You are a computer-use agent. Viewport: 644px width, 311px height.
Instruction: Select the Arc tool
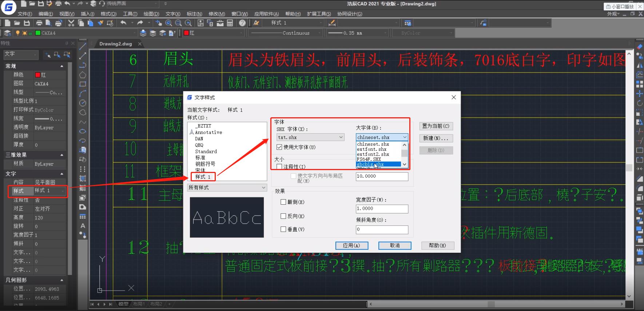click(x=83, y=94)
